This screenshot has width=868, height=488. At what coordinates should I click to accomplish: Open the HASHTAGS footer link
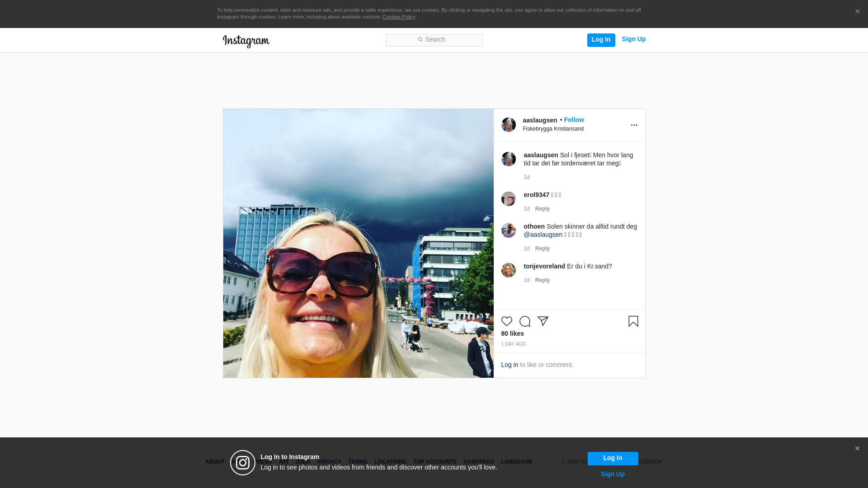pyautogui.click(x=478, y=462)
